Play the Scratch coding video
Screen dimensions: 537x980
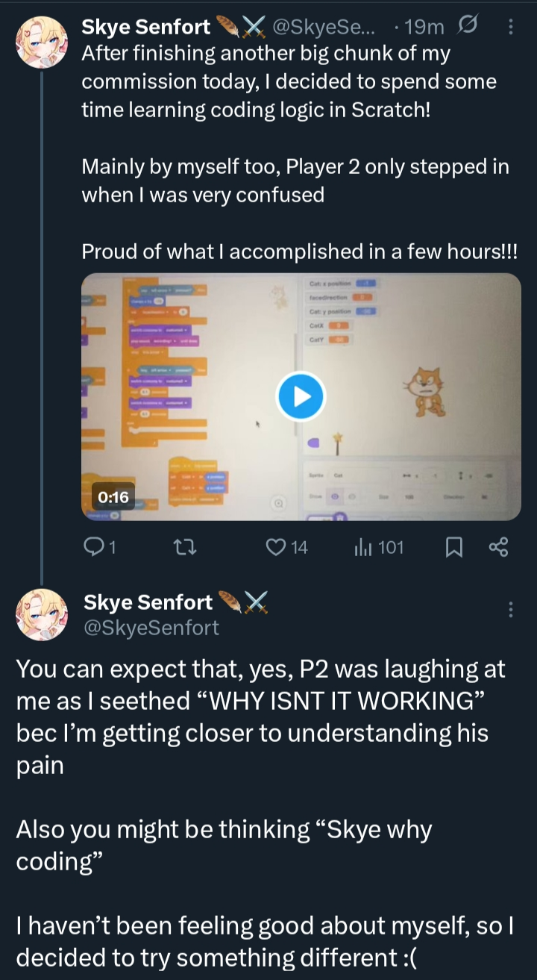click(x=301, y=396)
